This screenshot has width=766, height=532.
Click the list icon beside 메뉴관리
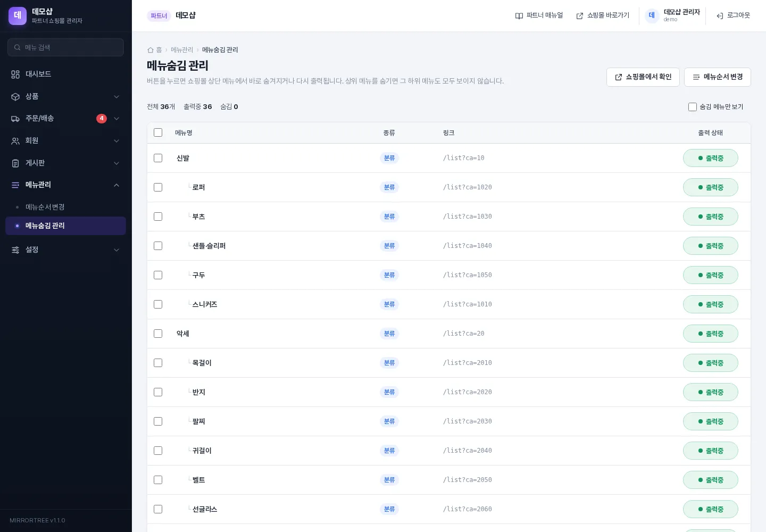tap(15, 185)
